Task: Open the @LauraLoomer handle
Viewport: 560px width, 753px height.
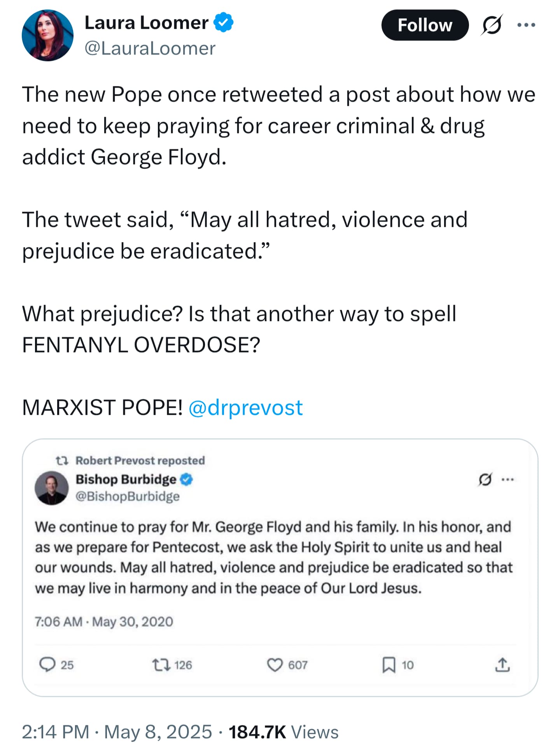Action: (x=150, y=48)
